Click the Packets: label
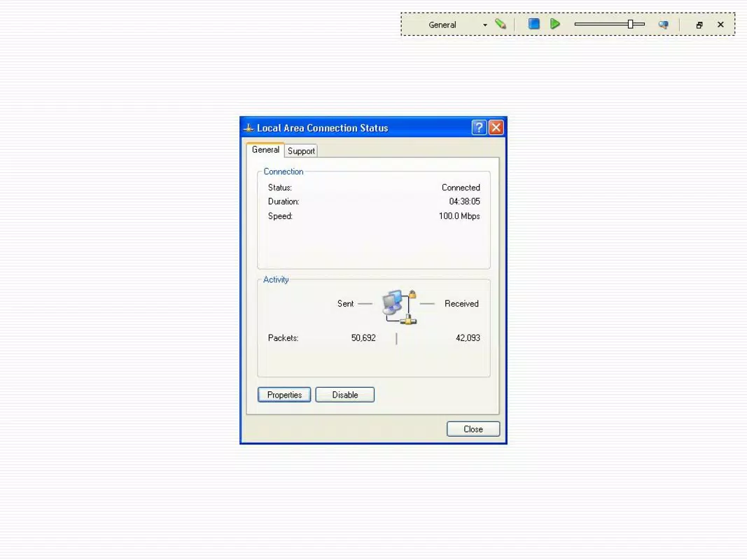Image resolution: width=747 pixels, height=560 pixels. tap(283, 338)
